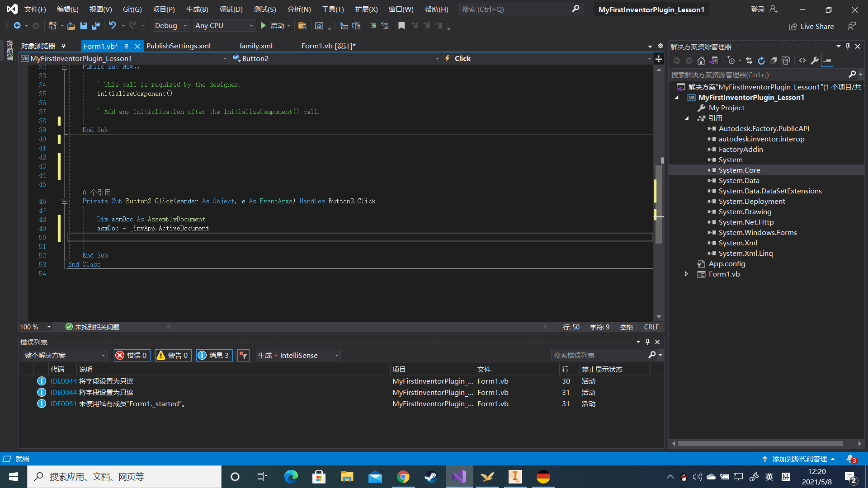Screen dimensions: 868x488
Task: Toggle the Messages 3 filter
Action: (214, 356)
